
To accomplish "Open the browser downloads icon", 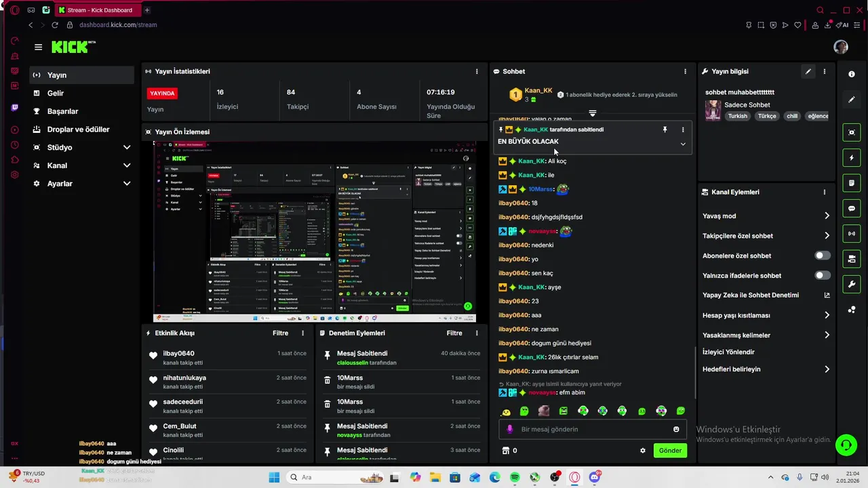I will (x=829, y=25).
